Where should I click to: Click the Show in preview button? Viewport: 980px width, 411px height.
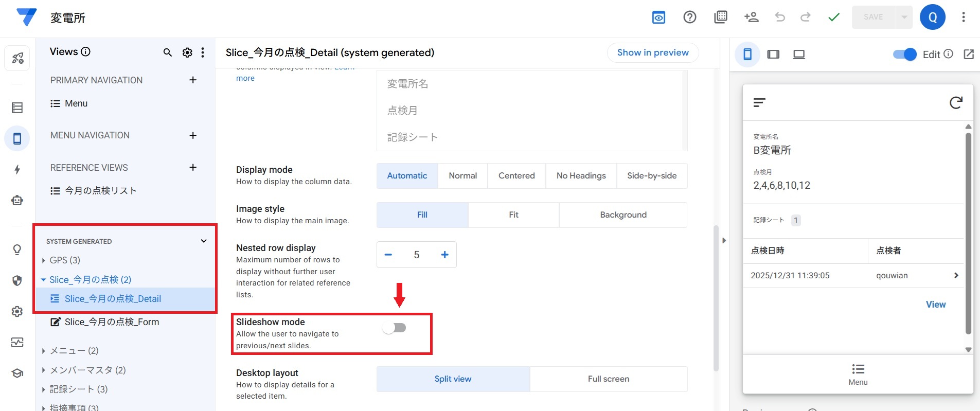652,52
